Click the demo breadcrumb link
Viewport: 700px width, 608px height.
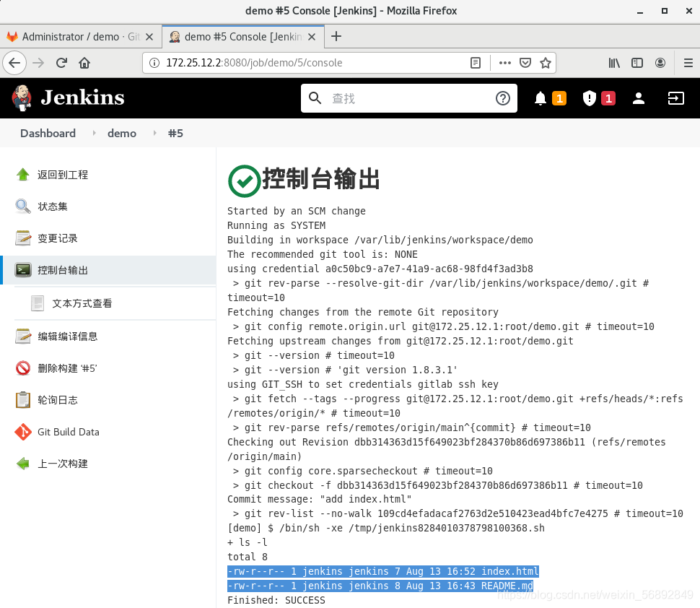point(122,133)
